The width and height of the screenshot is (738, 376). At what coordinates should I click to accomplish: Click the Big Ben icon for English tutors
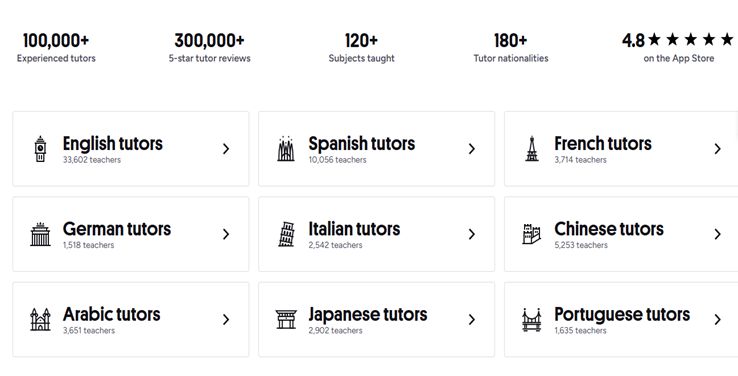pos(40,149)
